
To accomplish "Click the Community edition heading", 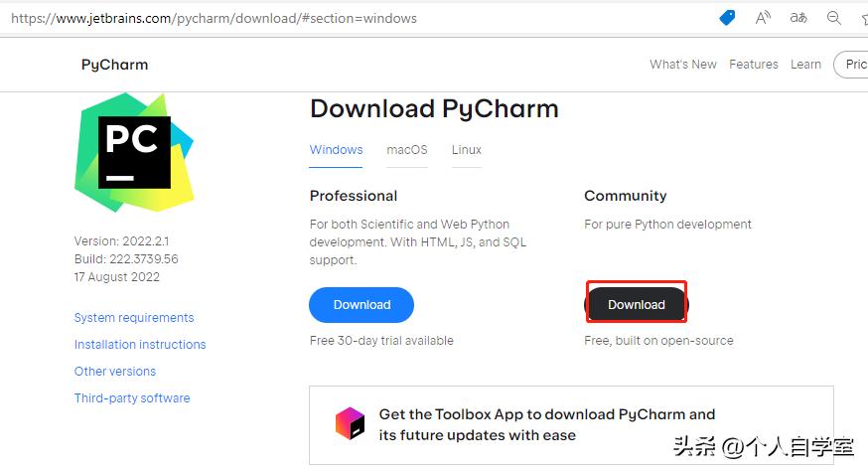I will 626,196.
